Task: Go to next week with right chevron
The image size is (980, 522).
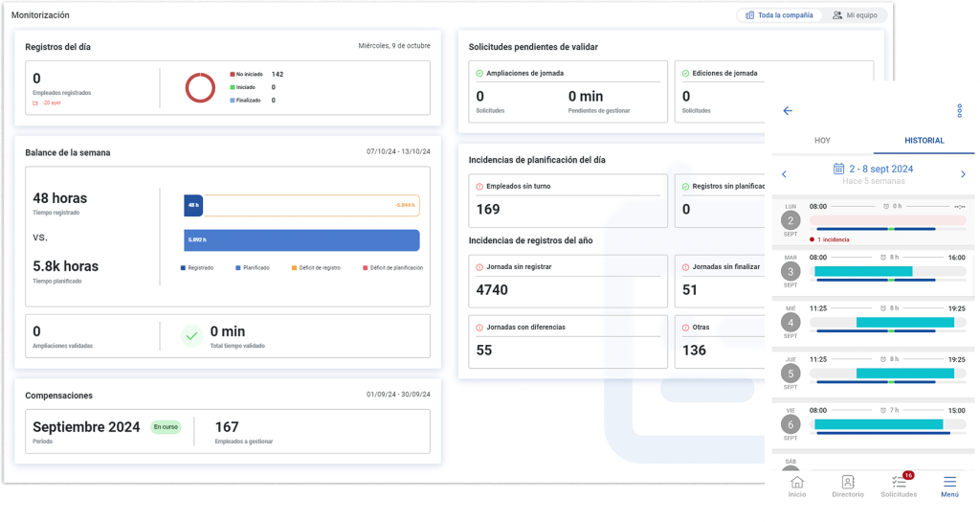Action: 963,174
